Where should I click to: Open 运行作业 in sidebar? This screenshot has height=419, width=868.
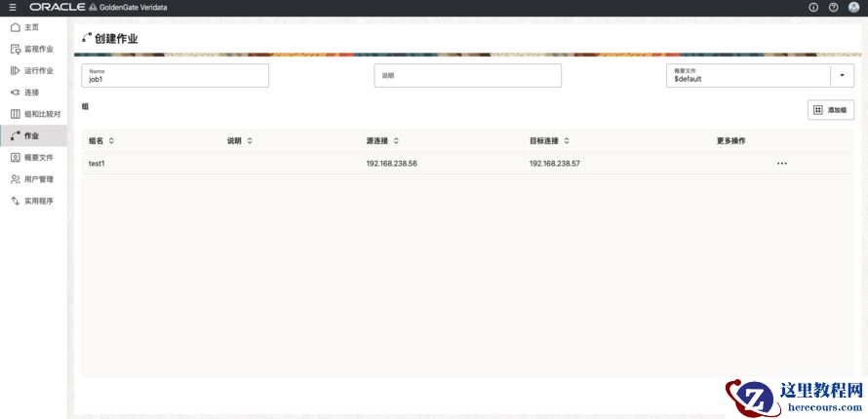coord(39,71)
